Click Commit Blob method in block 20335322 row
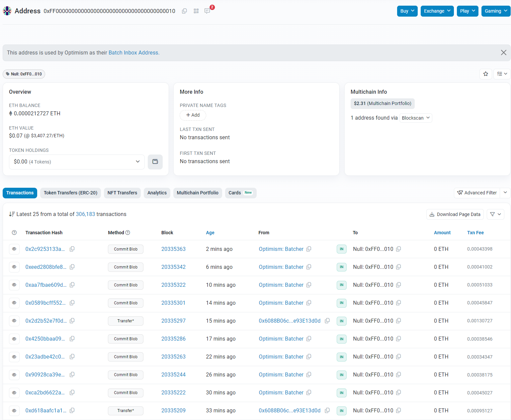The image size is (511, 420). 126,285
